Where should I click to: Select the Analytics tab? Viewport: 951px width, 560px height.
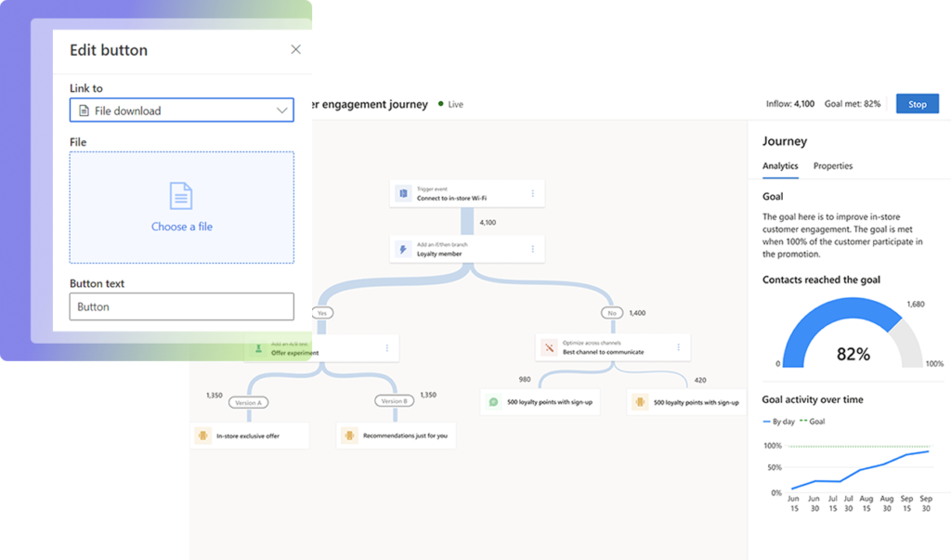(x=780, y=166)
